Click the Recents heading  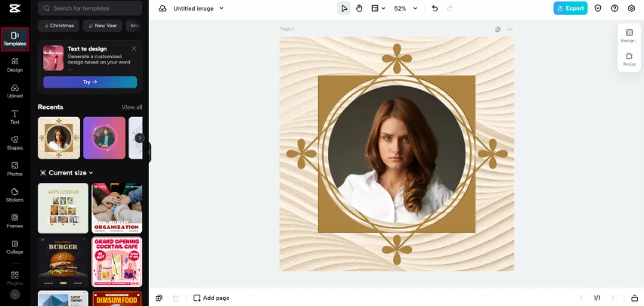[51, 107]
